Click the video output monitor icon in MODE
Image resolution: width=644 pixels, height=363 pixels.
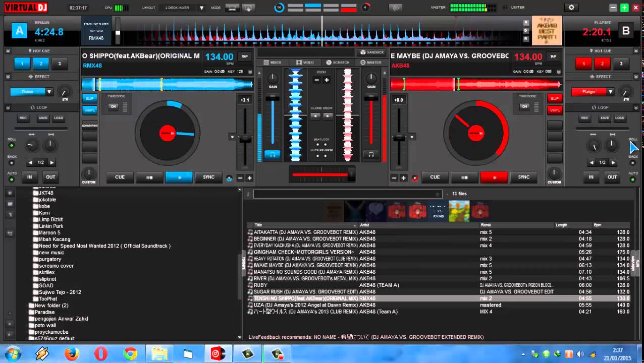[247, 8]
